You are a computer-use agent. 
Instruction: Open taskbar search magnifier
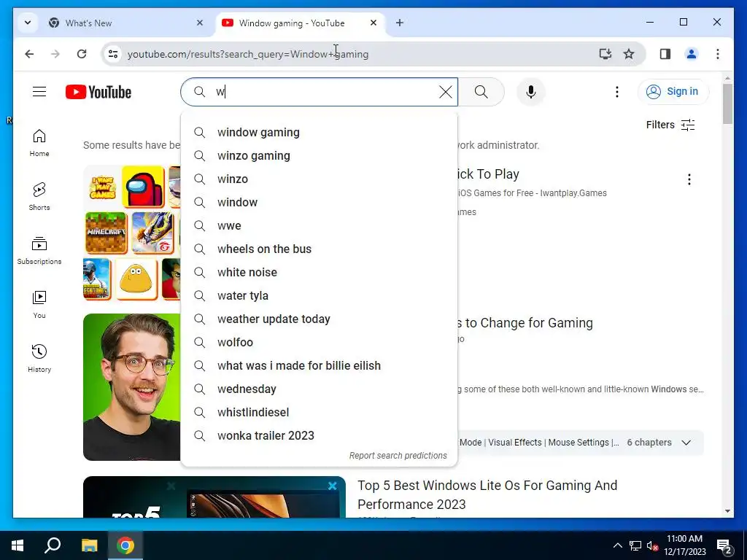53,545
